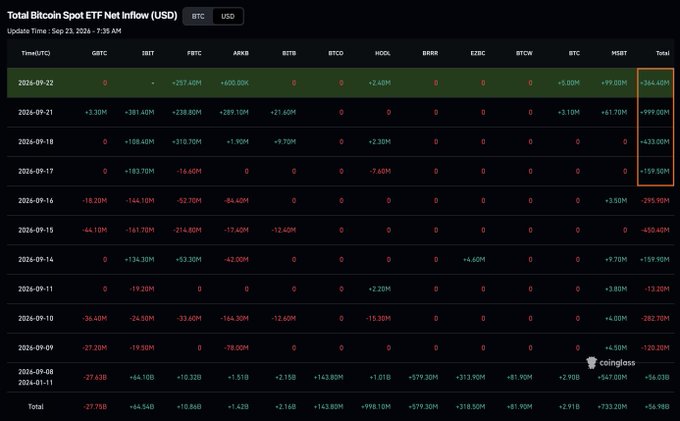Select the 2026-09-15 date cell
The height and width of the screenshot is (421, 680).
point(36,230)
